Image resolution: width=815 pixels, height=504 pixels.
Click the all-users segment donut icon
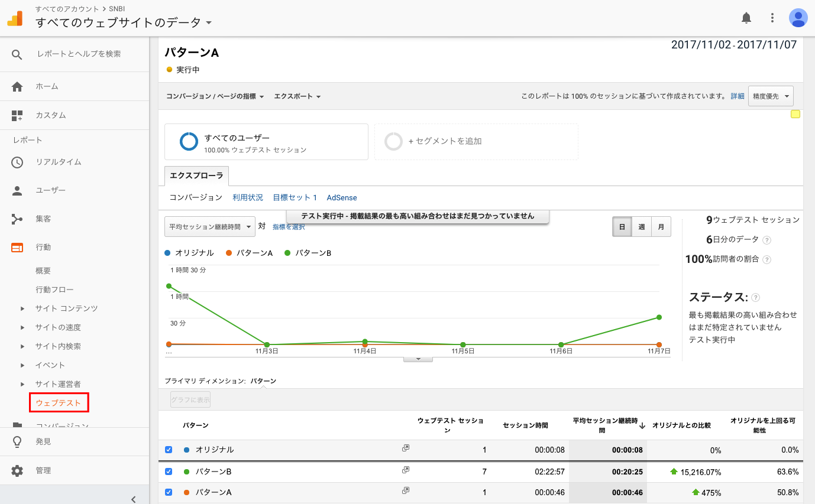tap(189, 142)
